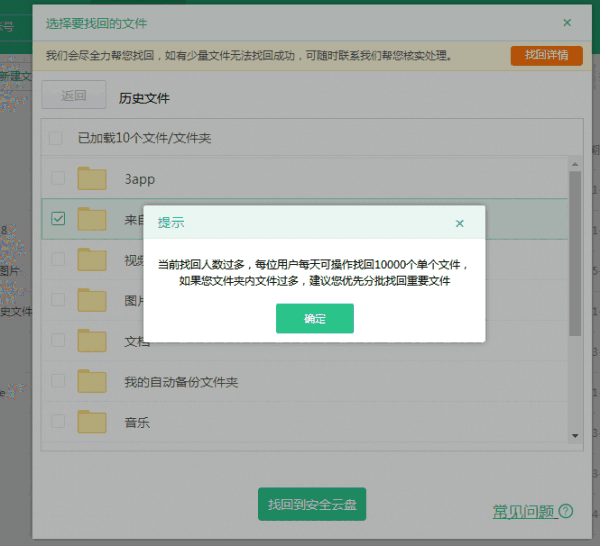Screen dimensions: 600x546
Task: Check the 视频 folder row checkbox
Action: coord(58,259)
